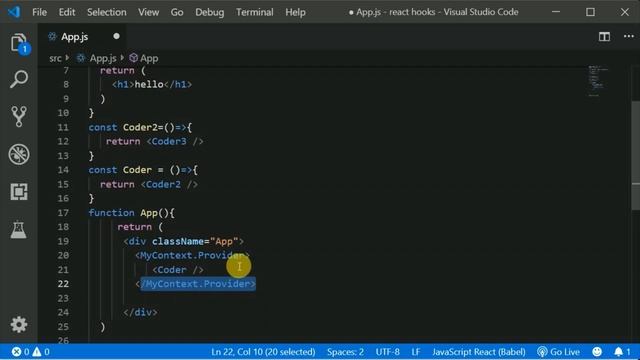Click function App() on line 17
Image resolution: width=640 pixels, height=360 pixels.
131,213
